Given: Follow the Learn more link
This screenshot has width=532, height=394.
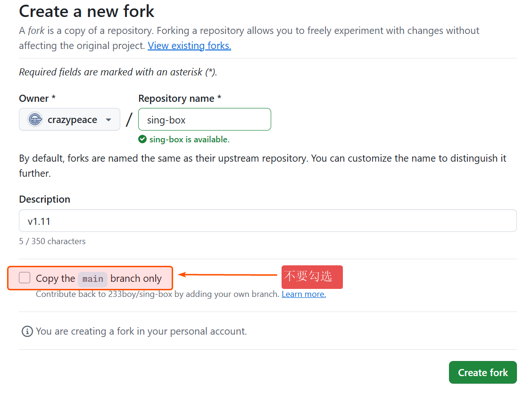Looking at the screenshot, I should click(304, 294).
